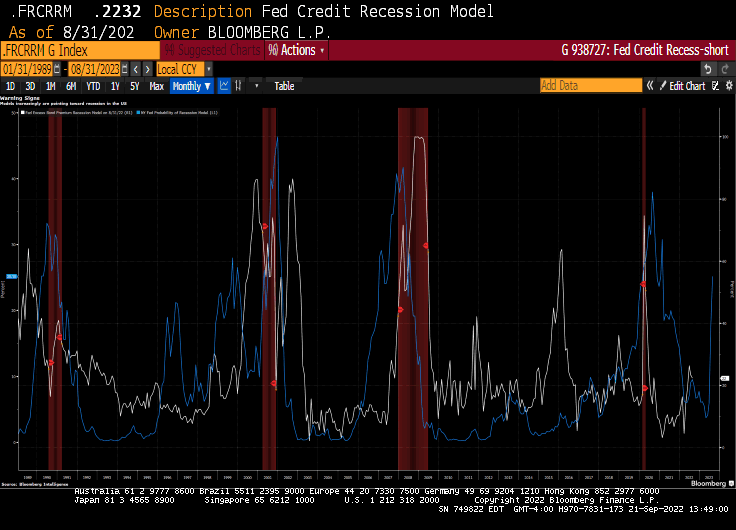Select the Max range button

(156, 86)
